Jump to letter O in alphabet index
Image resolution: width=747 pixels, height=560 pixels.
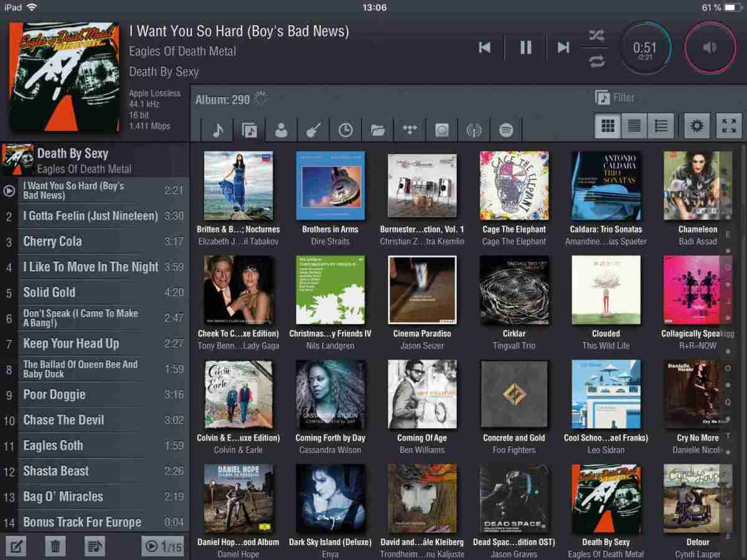[728, 368]
